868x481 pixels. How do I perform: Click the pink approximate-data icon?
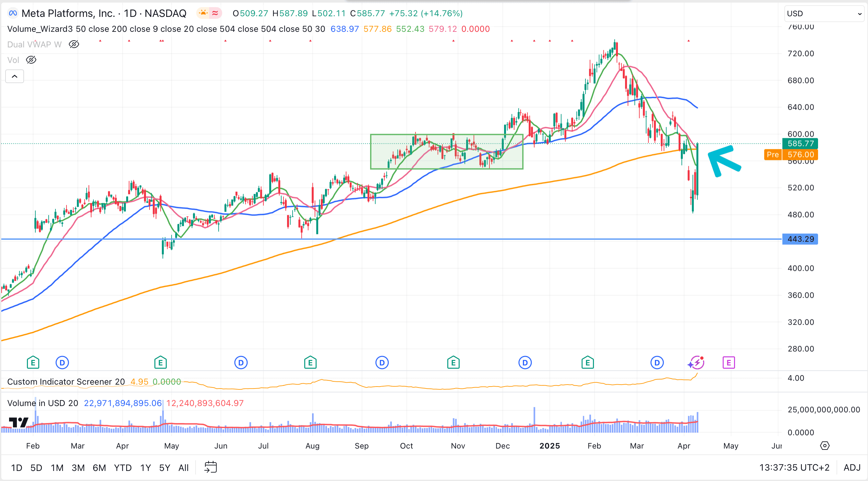pos(215,13)
